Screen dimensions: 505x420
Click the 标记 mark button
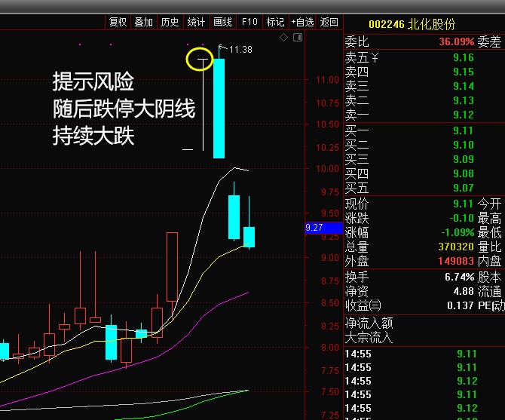[x=276, y=22]
